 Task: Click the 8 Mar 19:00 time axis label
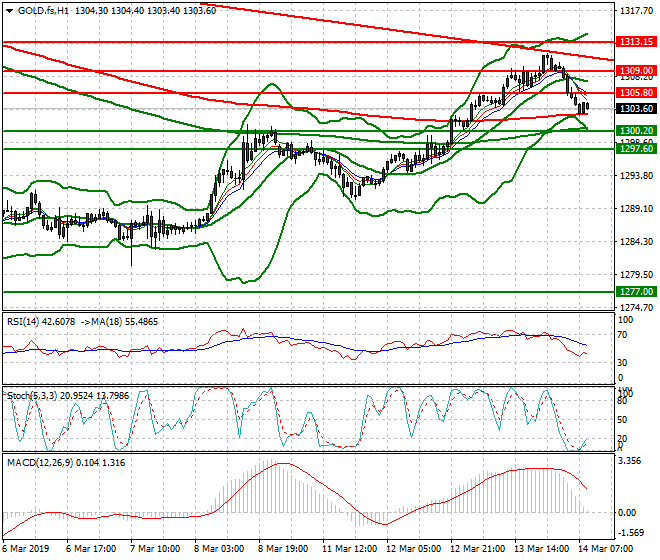coord(283,549)
